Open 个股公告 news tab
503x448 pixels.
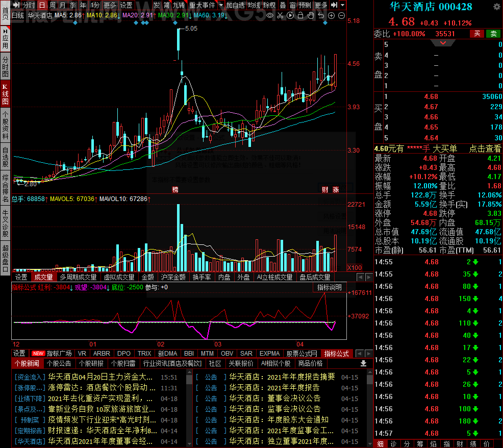[x=59, y=363]
